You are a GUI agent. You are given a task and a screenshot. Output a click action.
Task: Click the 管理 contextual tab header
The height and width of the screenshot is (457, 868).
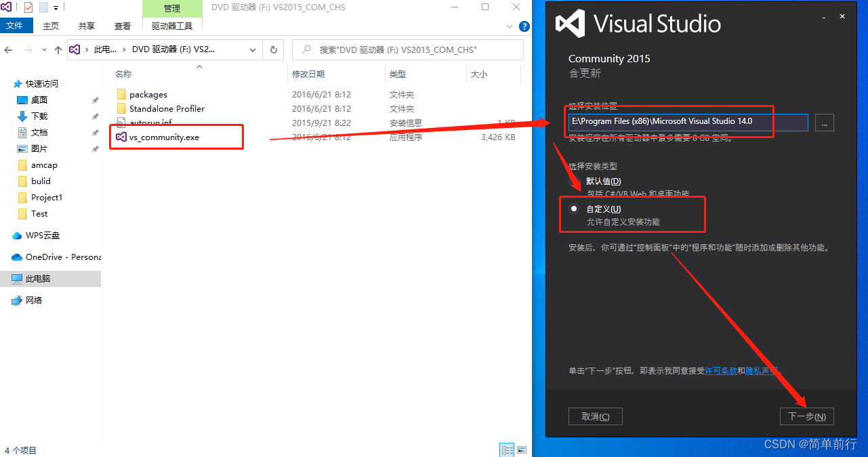(x=172, y=8)
